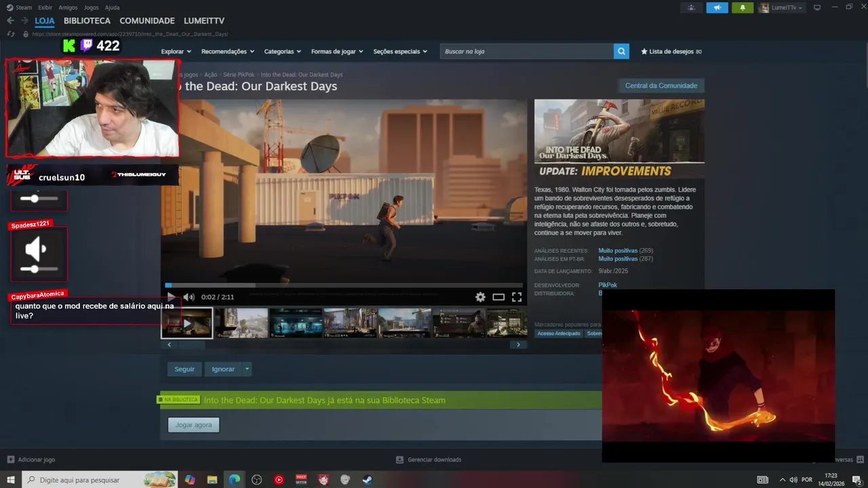Expand the Recomendações dropdown
Viewport: 868px width, 488px height.
tap(227, 52)
